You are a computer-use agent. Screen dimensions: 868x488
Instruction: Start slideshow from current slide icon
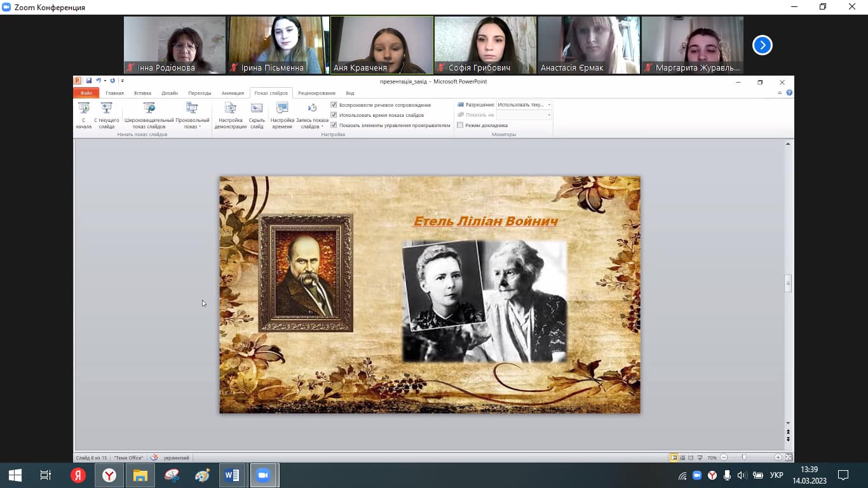pos(107,109)
